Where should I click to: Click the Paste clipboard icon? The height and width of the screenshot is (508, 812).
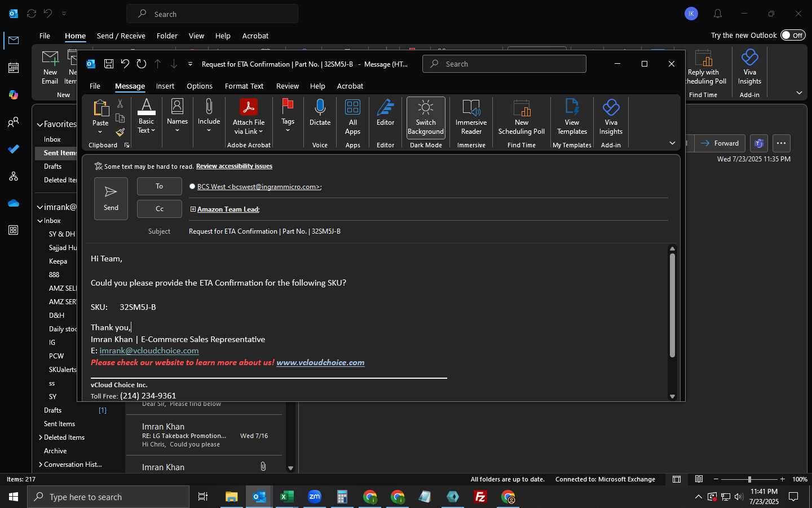click(100, 108)
